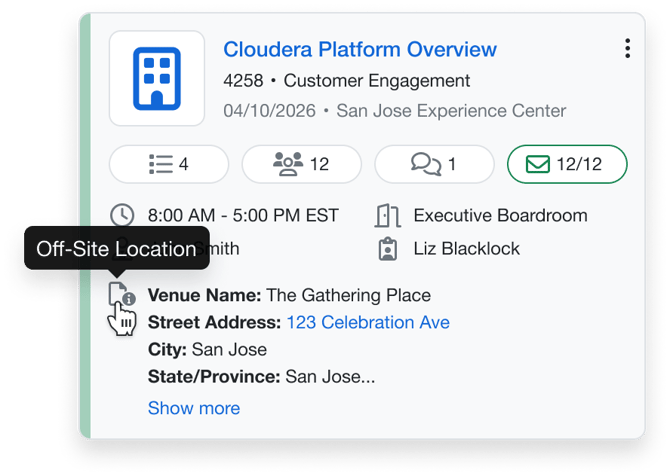
Task: Click the Liz Blacklock name
Action: tap(466, 249)
